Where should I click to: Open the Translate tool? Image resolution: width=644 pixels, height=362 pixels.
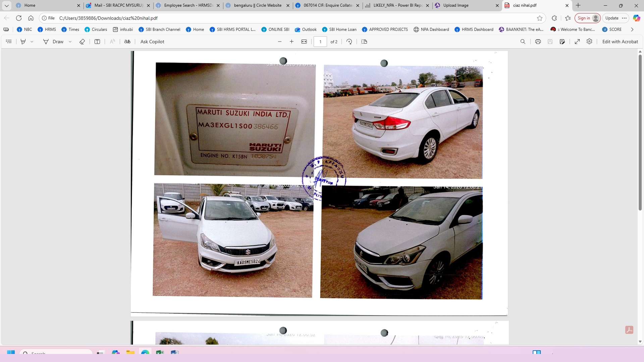point(127,42)
